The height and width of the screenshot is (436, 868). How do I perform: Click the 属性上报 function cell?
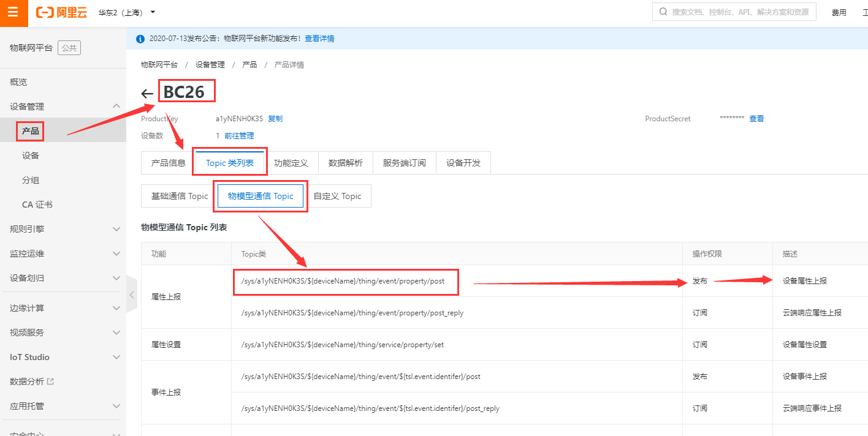(x=186, y=297)
